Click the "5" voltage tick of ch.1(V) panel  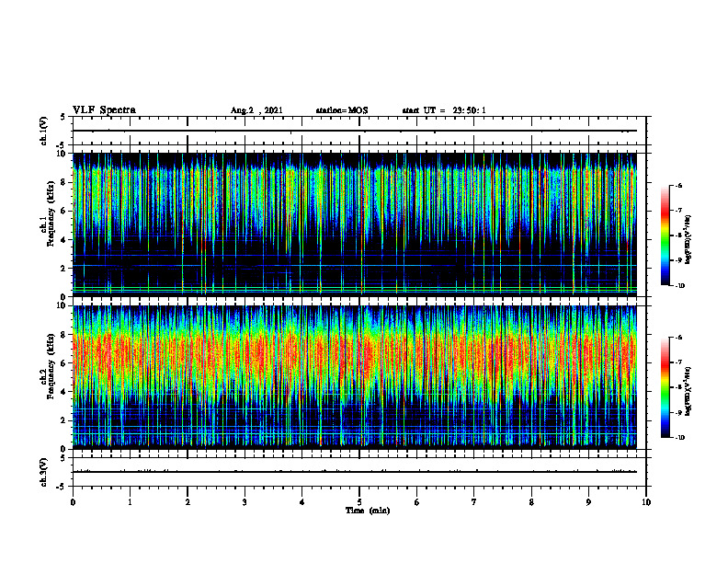(x=63, y=118)
